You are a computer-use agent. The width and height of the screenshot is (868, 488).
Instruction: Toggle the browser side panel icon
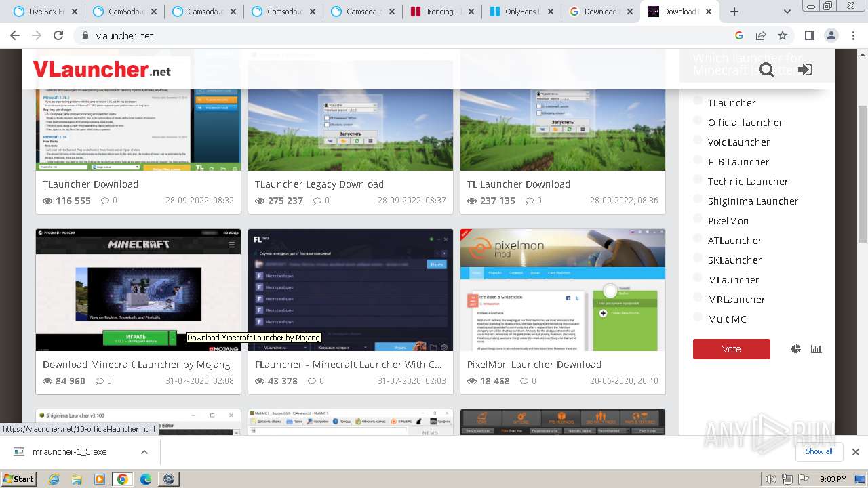810,36
